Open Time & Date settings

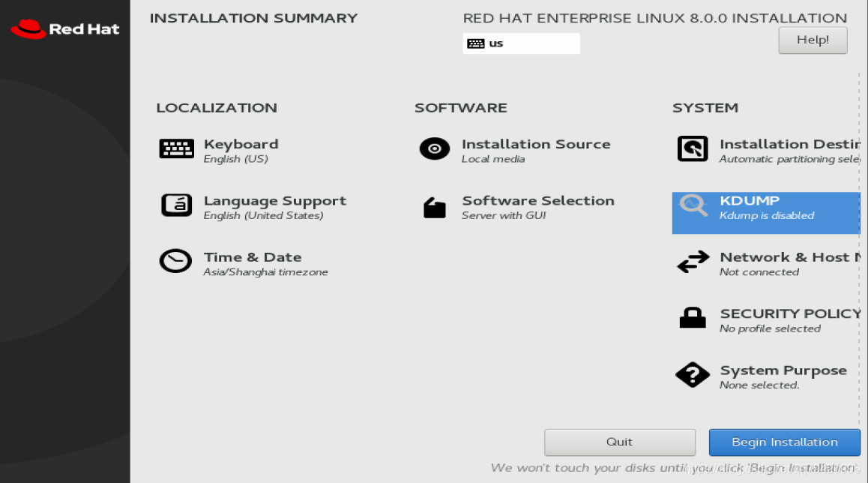253,257
